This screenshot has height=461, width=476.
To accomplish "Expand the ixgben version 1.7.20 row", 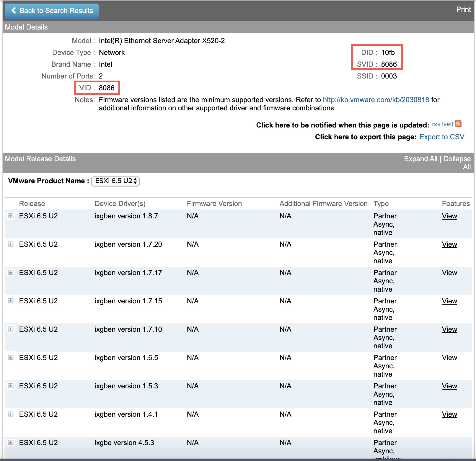I will click(x=10, y=244).
